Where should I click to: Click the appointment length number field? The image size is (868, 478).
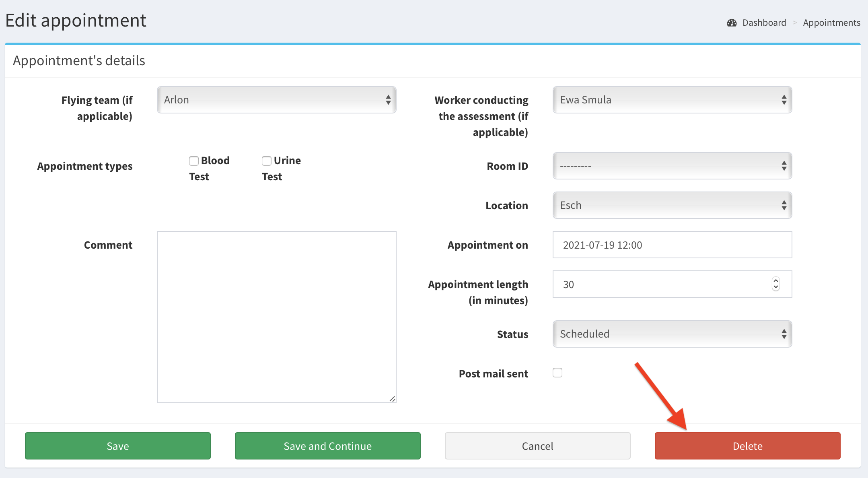[x=660, y=284]
